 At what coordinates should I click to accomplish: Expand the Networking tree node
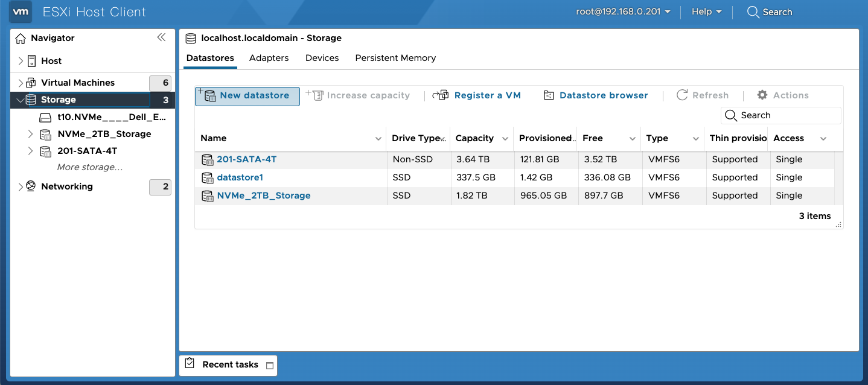(x=21, y=186)
